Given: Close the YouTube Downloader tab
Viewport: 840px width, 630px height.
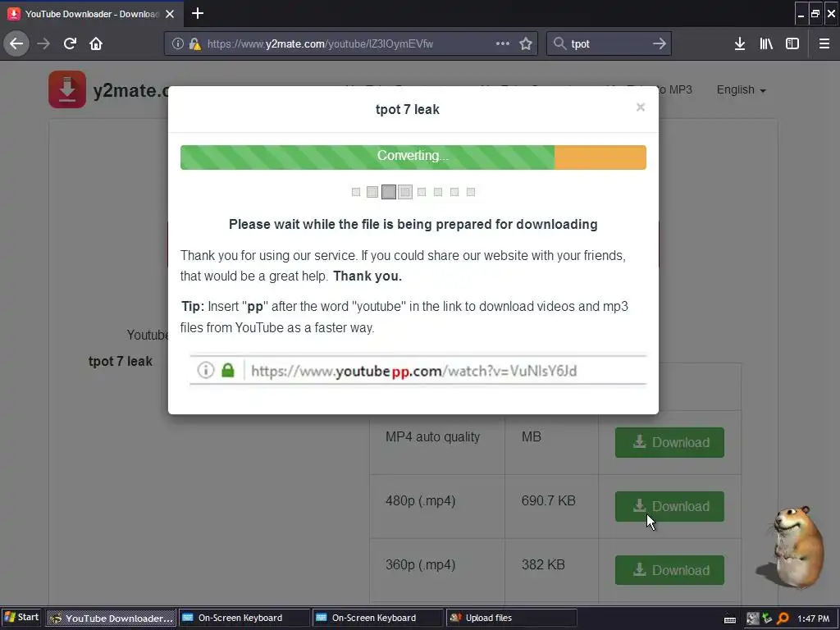Looking at the screenshot, I should (x=170, y=14).
